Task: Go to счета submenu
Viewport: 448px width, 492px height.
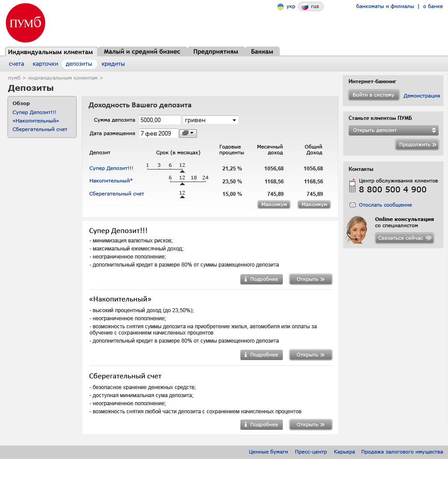Action: click(x=16, y=64)
